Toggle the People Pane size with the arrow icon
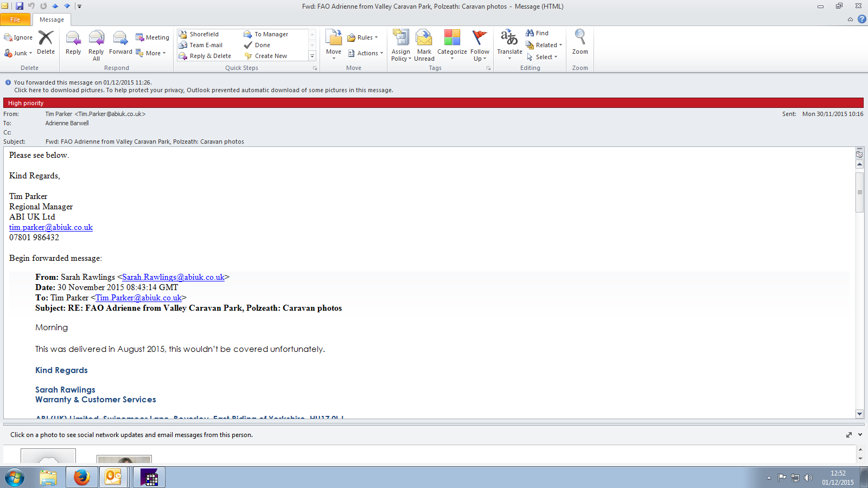 848,435
